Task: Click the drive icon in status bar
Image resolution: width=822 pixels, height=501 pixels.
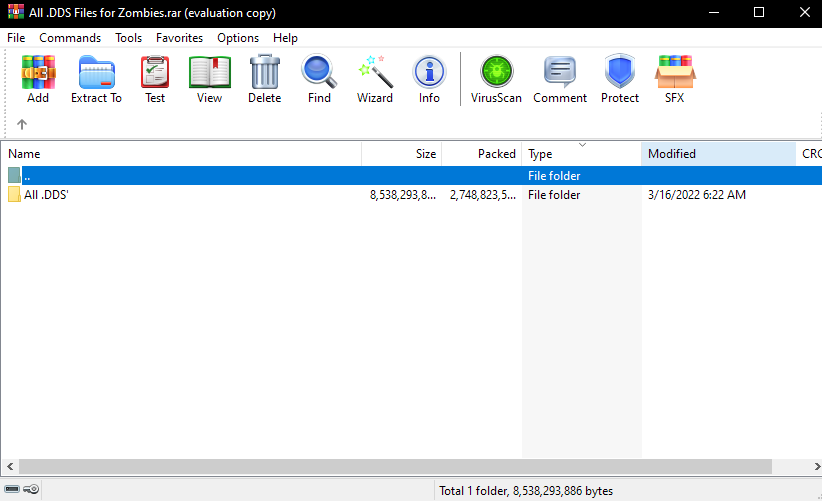Action: (x=12, y=489)
